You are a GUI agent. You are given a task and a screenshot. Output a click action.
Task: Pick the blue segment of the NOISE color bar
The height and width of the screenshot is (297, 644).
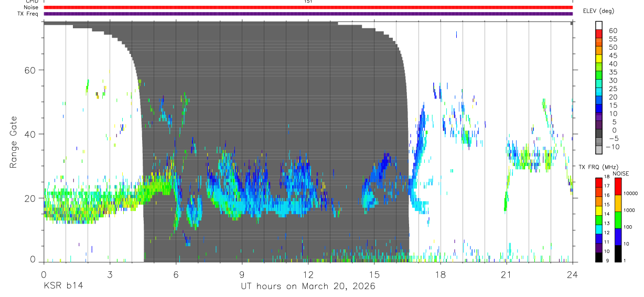[617, 236]
